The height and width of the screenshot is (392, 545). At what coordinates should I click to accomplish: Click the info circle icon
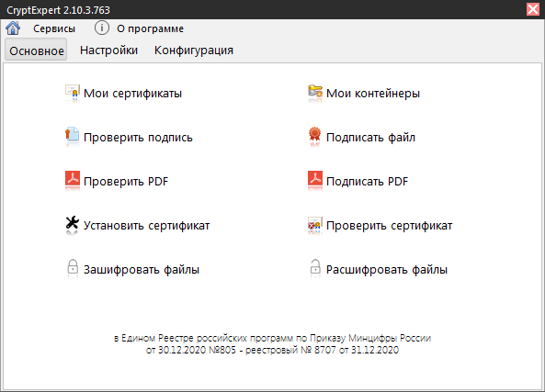pos(102,28)
